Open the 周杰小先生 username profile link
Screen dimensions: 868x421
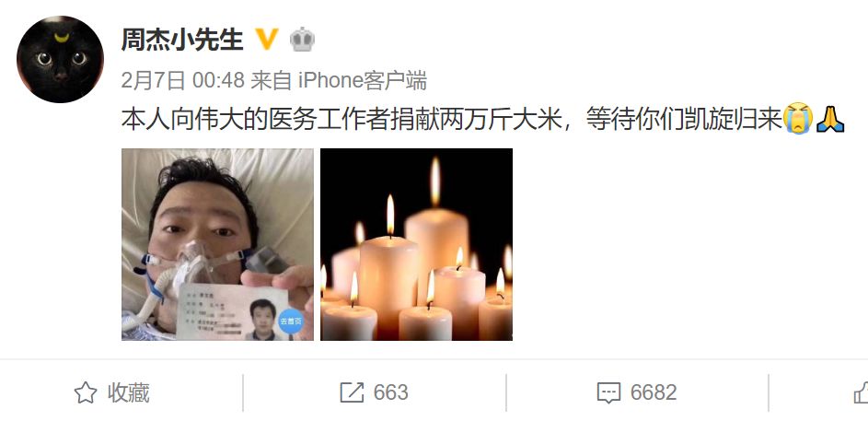182,40
